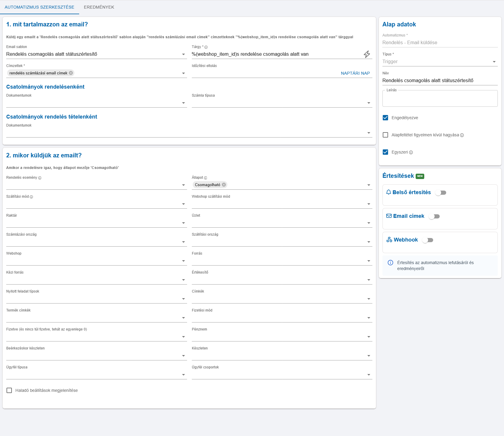Remove the 'Csomagolható' chip
The height and width of the screenshot is (436, 504).
[224, 185]
